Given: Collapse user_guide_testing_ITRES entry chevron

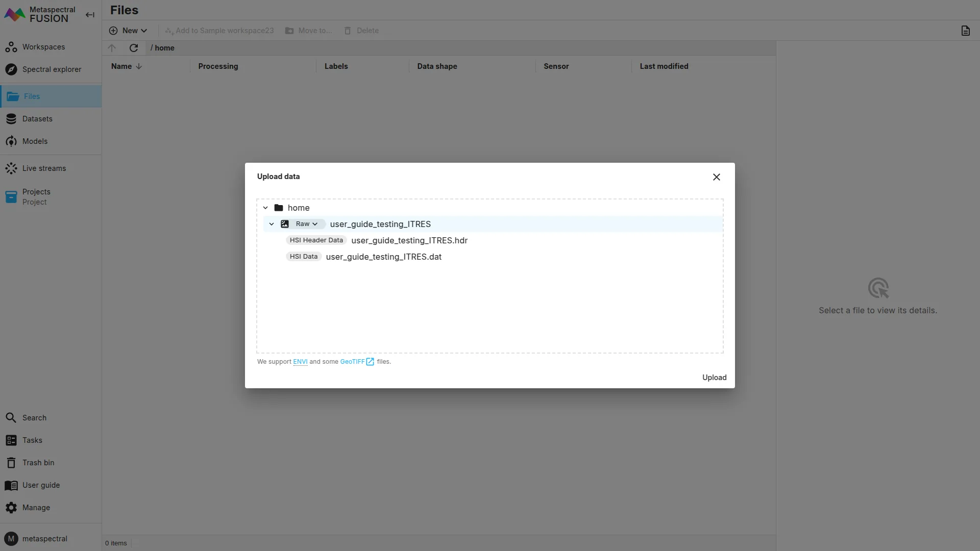Looking at the screenshot, I should [272, 224].
